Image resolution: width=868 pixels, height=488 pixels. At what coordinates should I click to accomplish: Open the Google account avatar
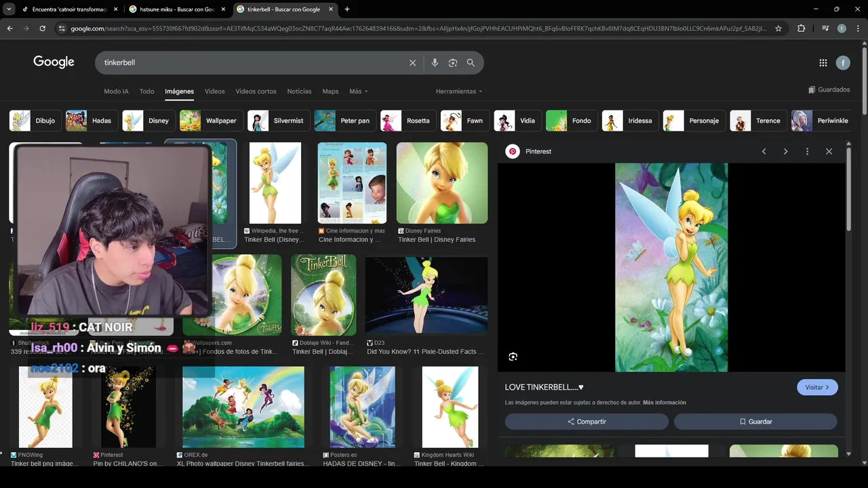pyautogui.click(x=843, y=63)
